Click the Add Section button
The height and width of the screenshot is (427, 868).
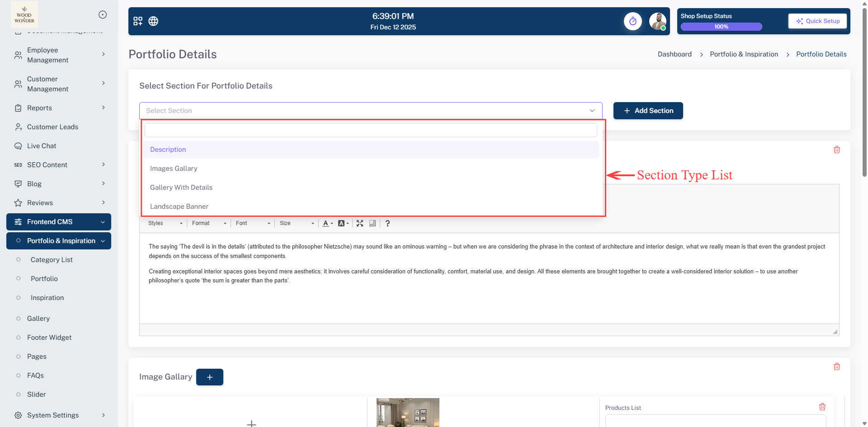(648, 111)
